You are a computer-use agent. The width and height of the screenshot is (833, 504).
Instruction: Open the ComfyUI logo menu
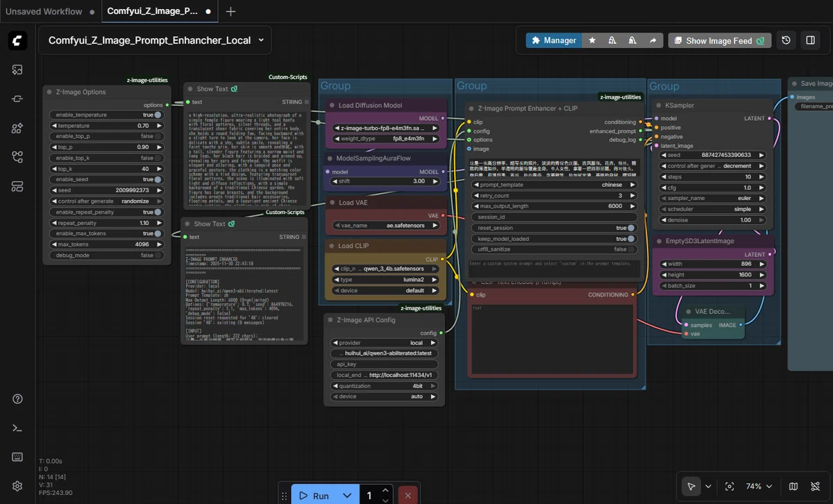[18, 40]
